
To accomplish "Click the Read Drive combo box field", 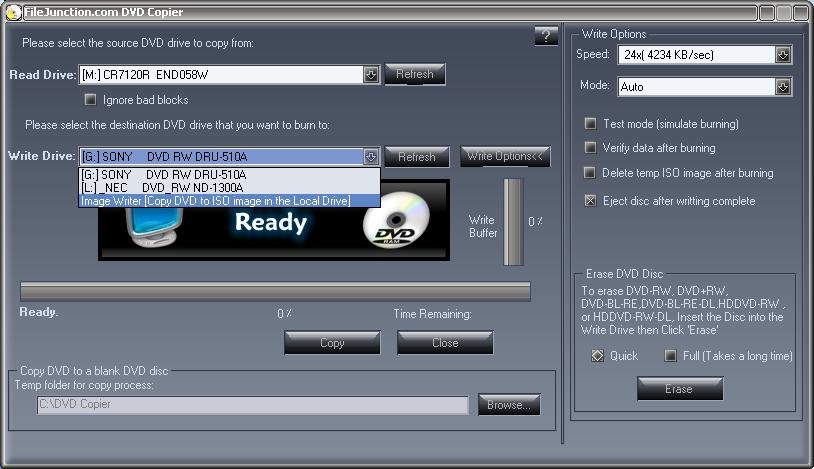I will point(229,75).
